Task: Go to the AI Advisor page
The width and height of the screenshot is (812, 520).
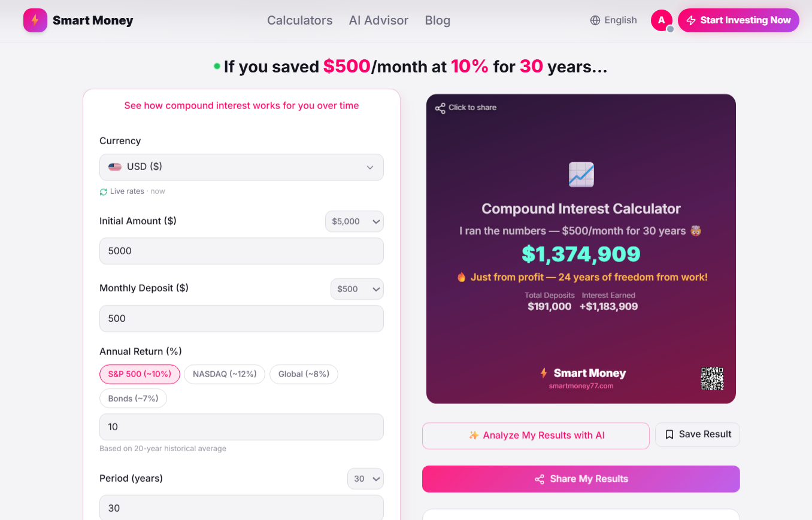Action: [x=378, y=20]
